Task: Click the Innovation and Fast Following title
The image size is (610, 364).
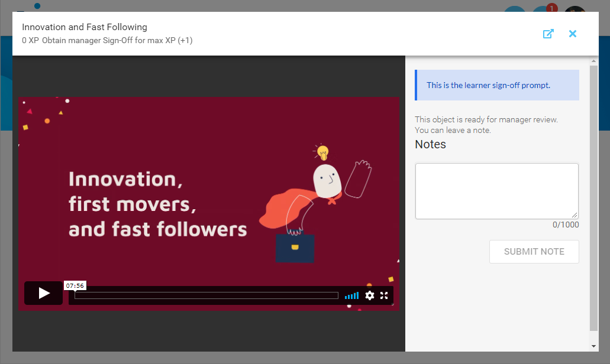Action: pos(85,27)
